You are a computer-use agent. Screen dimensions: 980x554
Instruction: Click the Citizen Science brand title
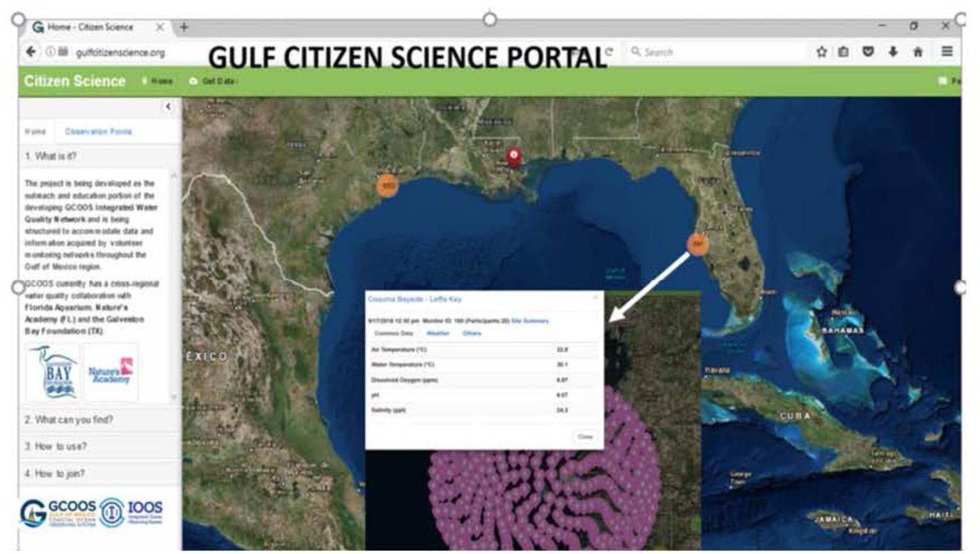click(74, 81)
